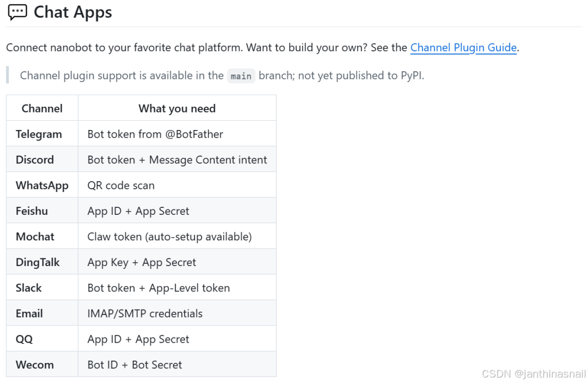Open the Channel Plugin Guide link

(x=463, y=47)
